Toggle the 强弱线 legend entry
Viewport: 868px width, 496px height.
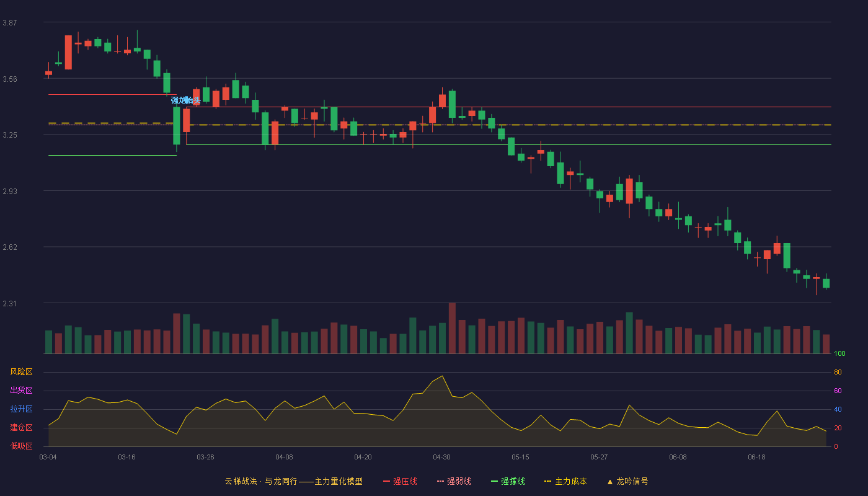[x=454, y=481]
